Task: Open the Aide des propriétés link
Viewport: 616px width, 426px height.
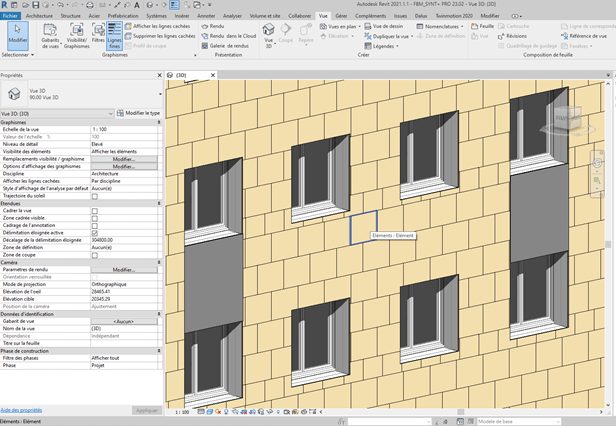Action: point(21,410)
